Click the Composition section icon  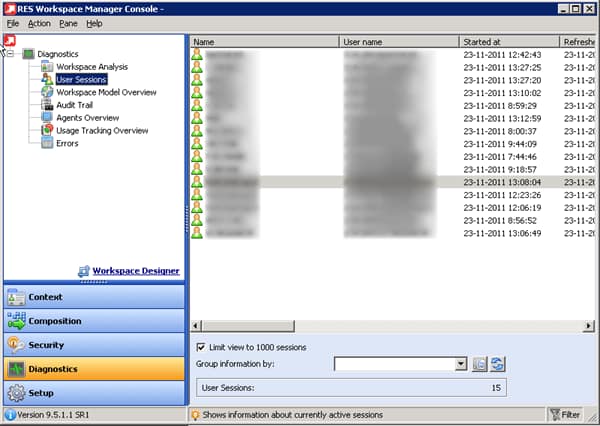(x=16, y=321)
